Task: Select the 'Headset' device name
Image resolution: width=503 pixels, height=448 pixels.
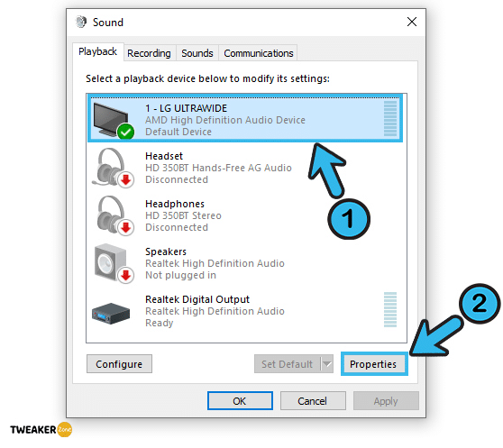Action: [164, 156]
